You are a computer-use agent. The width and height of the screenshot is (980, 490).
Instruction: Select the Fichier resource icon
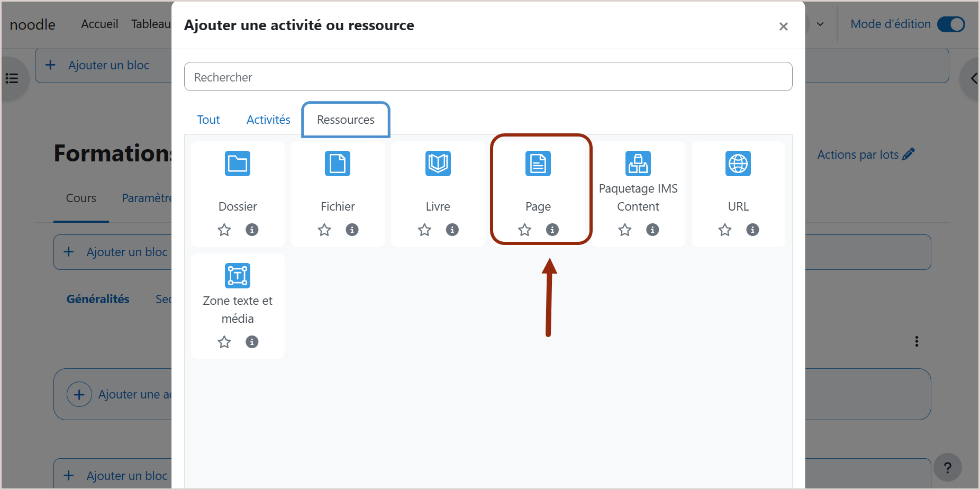(338, 164)
